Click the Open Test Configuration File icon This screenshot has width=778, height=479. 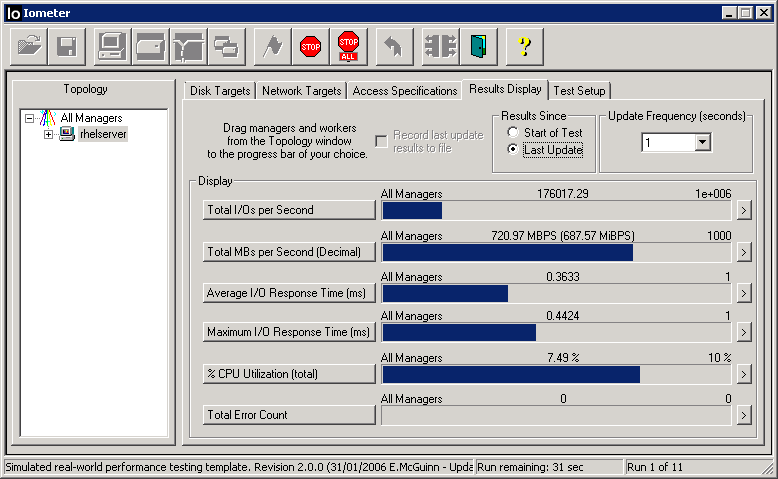point(30,46)
